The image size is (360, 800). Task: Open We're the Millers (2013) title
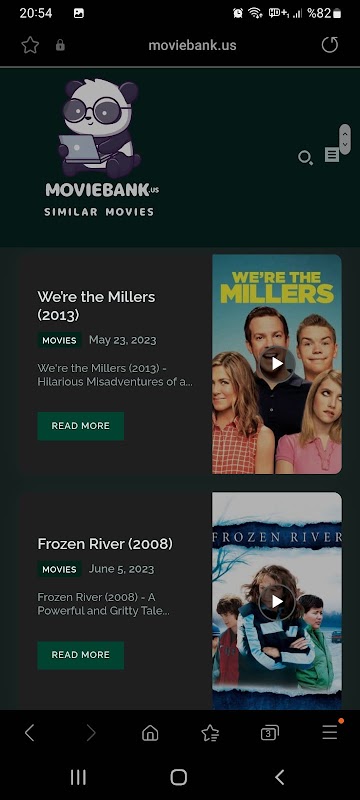(x=96, y=306)
